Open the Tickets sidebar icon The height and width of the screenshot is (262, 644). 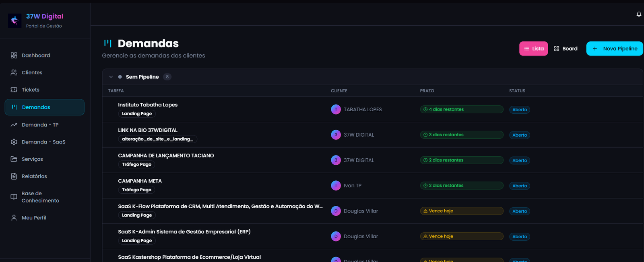(x=14, y=90)
